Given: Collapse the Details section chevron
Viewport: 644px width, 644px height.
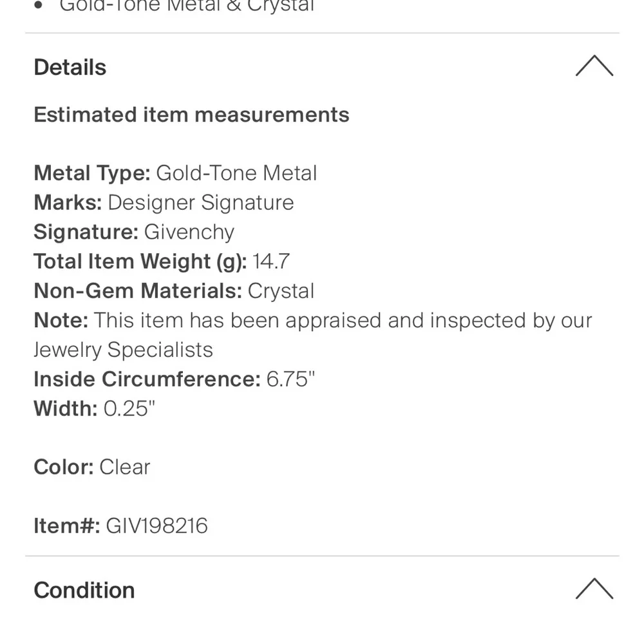Looking at the screenshot, I should pos(594,66).
